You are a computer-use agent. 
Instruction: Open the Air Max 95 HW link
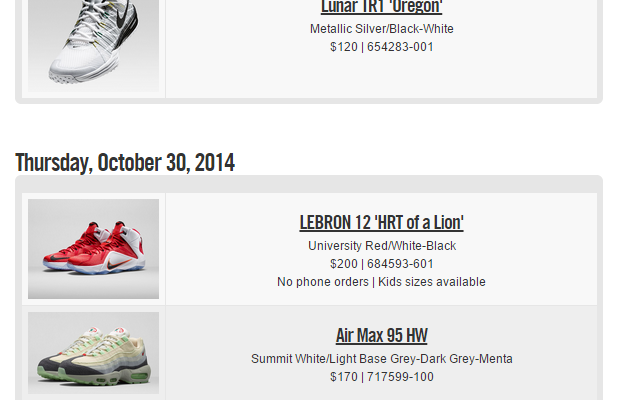[381, 335]
